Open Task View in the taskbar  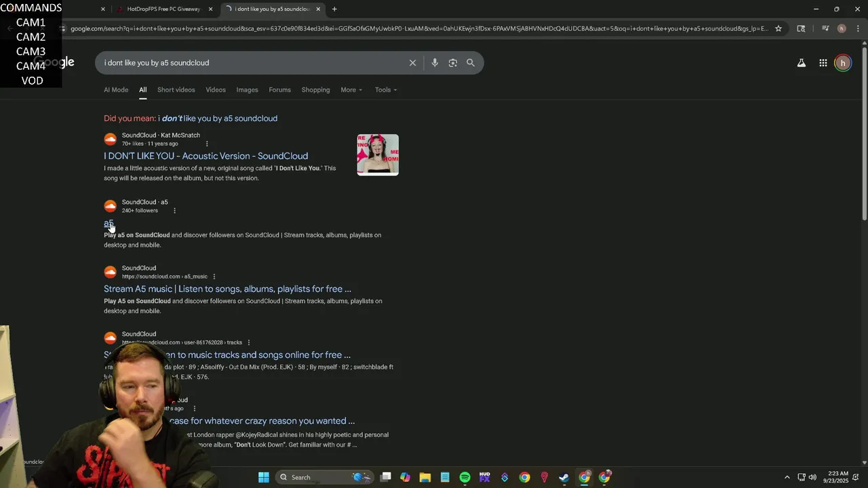pyautogui.click(x=385, y=477)
